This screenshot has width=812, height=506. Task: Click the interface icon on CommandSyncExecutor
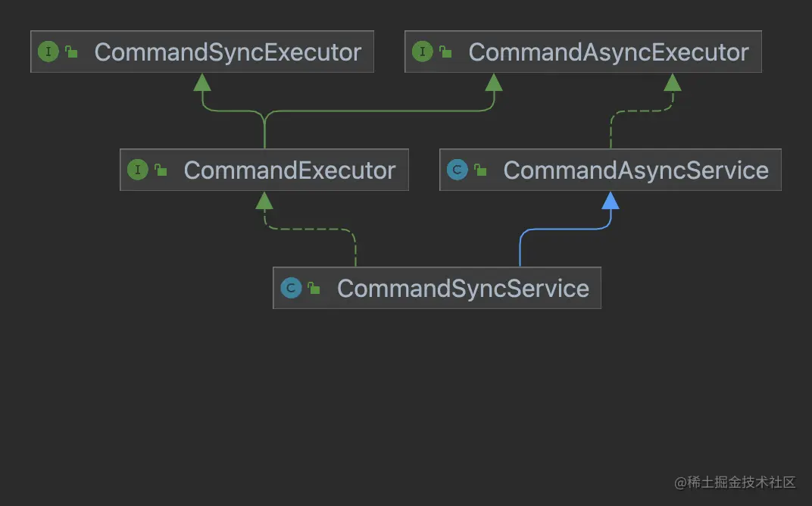pyautogui.click(x=47, y=52)
